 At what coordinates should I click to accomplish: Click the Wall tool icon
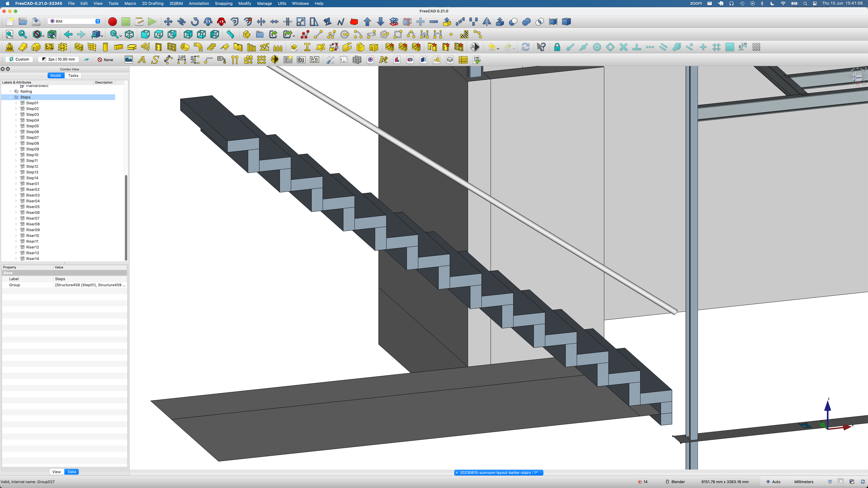tap(79, 47)
